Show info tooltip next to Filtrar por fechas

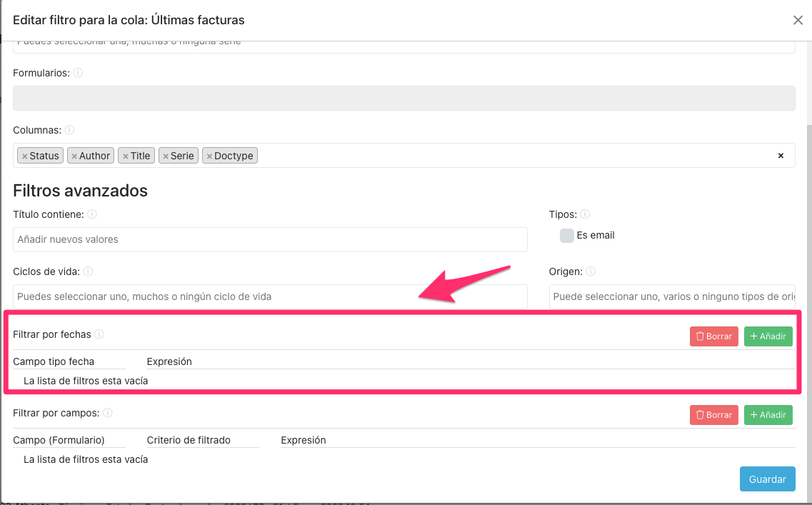coord(99,334)
